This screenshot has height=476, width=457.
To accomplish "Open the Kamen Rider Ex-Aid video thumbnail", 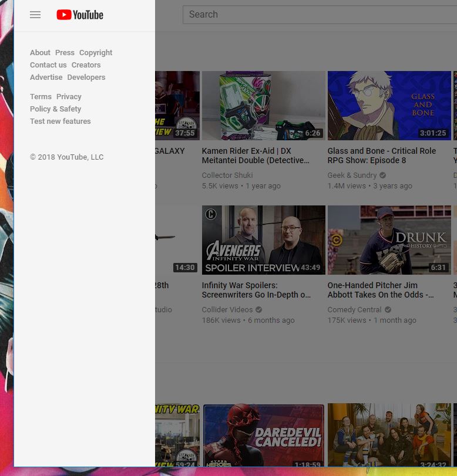I will 263,106.
